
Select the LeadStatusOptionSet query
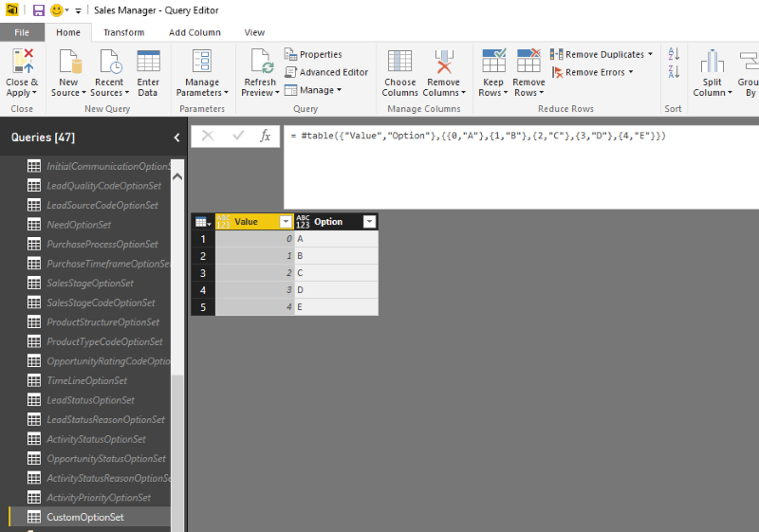point(90,400)
